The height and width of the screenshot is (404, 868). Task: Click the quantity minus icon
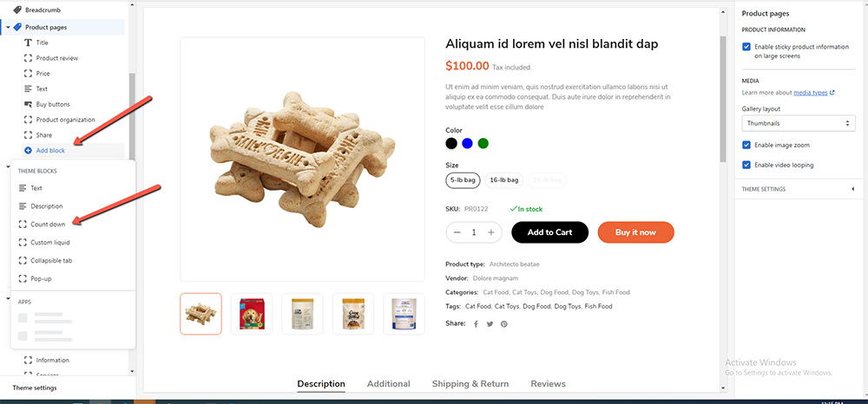coord(457,232)
